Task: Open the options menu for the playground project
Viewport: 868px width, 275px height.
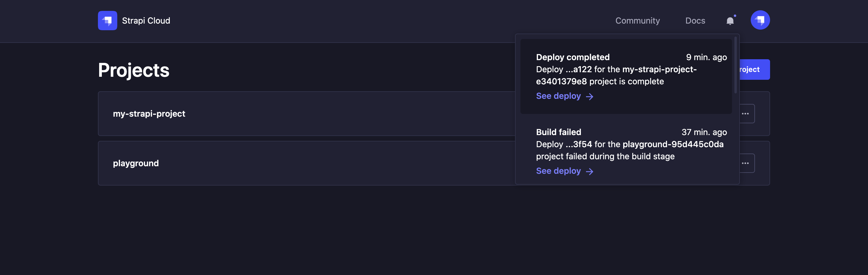Action: (x=746, y=163)
